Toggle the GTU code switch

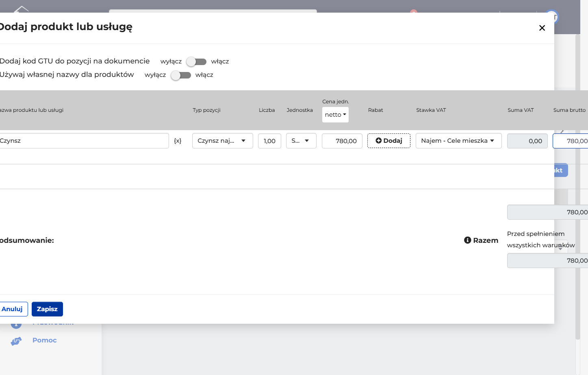coord(196,61)
